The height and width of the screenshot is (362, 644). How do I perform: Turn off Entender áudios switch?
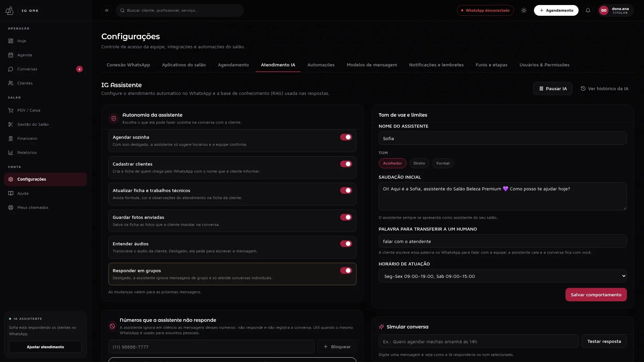346,244
